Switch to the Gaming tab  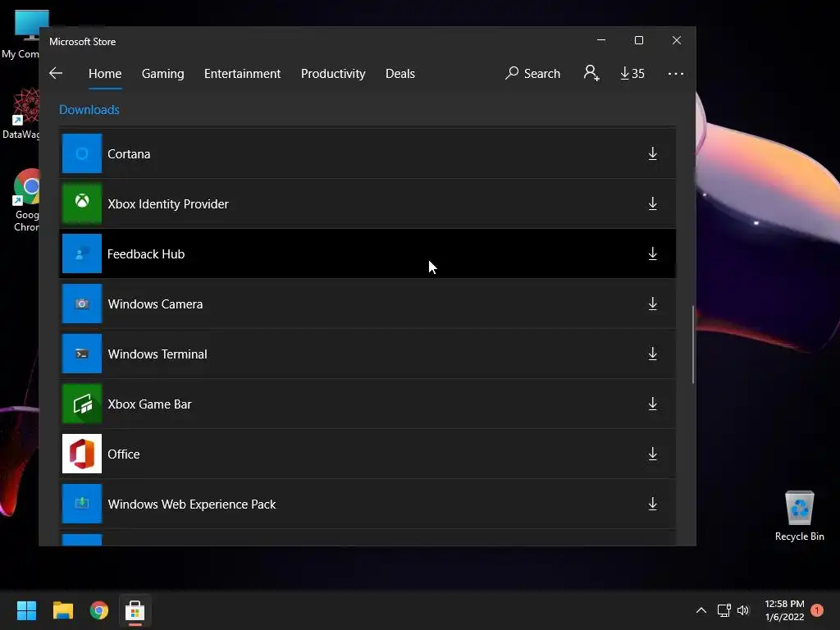(x=163, y=73)
